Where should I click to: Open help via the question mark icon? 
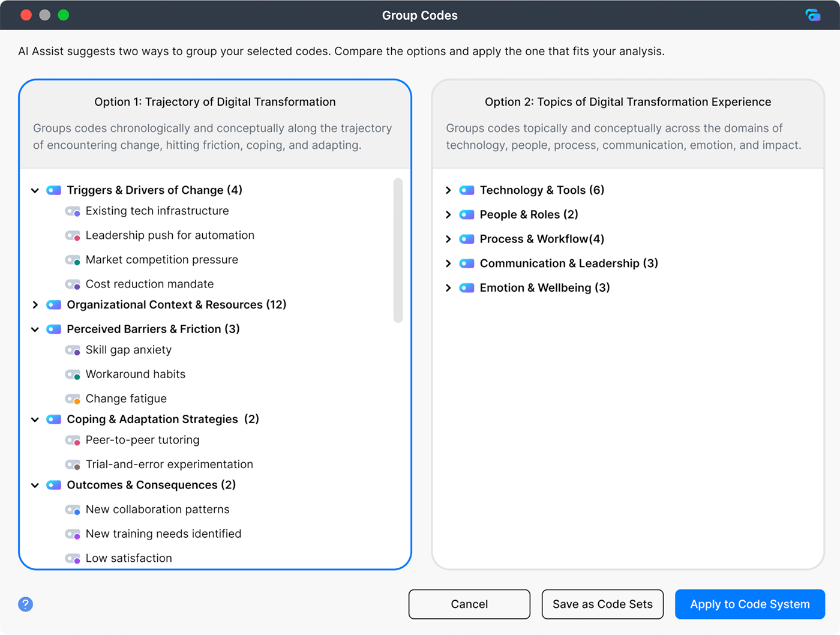pos(25,604)
